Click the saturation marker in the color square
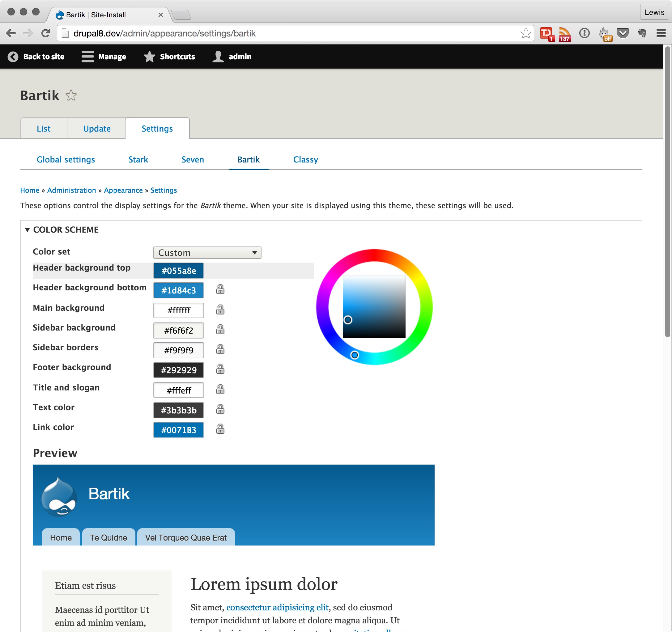 348,319
